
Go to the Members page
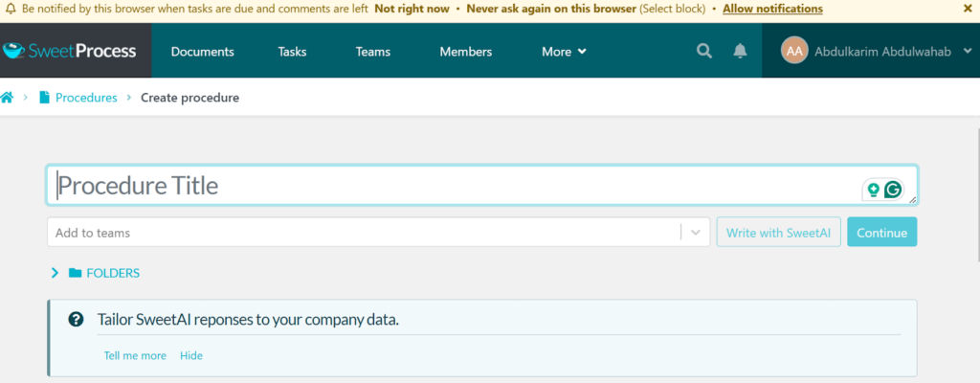pyautogui.click(x=466, y=52)
